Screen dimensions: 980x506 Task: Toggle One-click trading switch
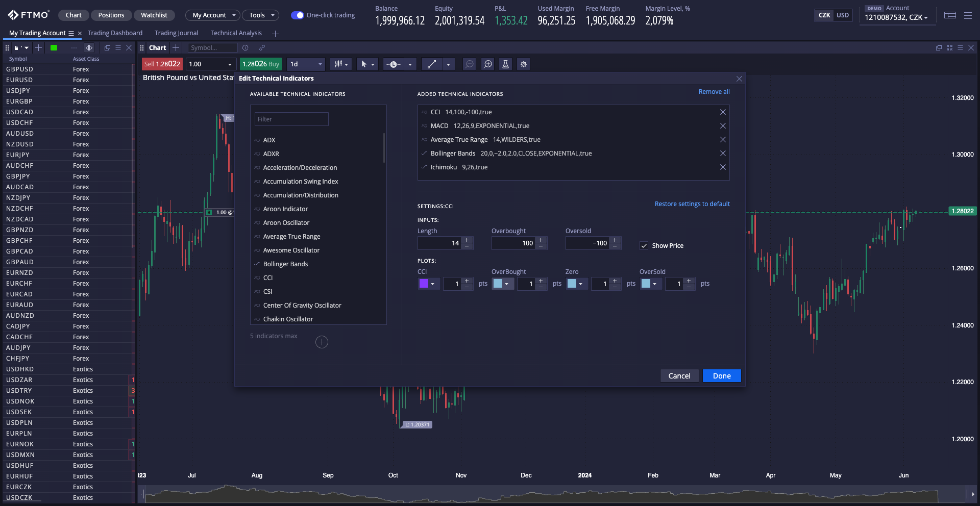(x=297, y=15)
